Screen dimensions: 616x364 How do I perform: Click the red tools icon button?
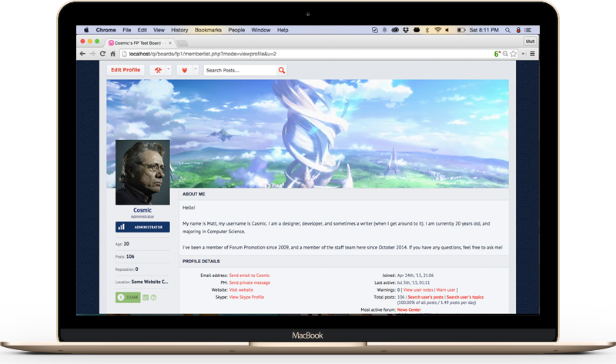158,70
